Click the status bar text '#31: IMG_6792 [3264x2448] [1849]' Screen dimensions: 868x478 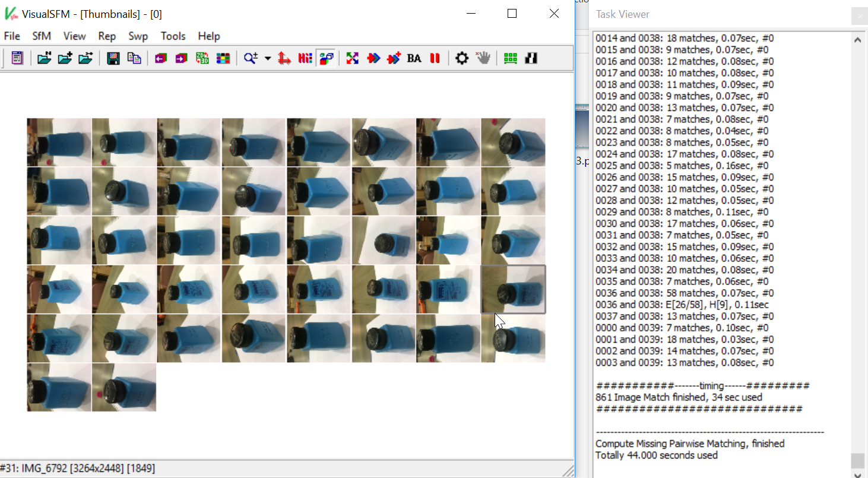(x=78, y=468)
